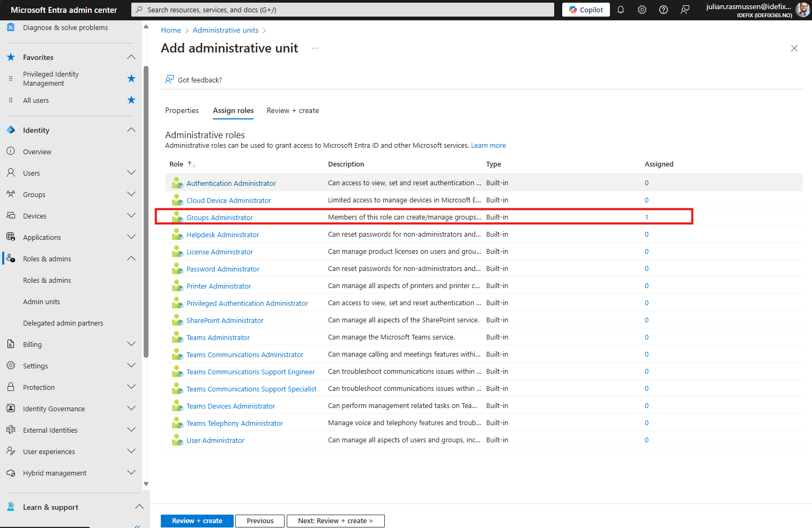The height and width of the screenshot is (528, 812).
Task: Click the feedback icon in the top bar
Action: [685, 10]
